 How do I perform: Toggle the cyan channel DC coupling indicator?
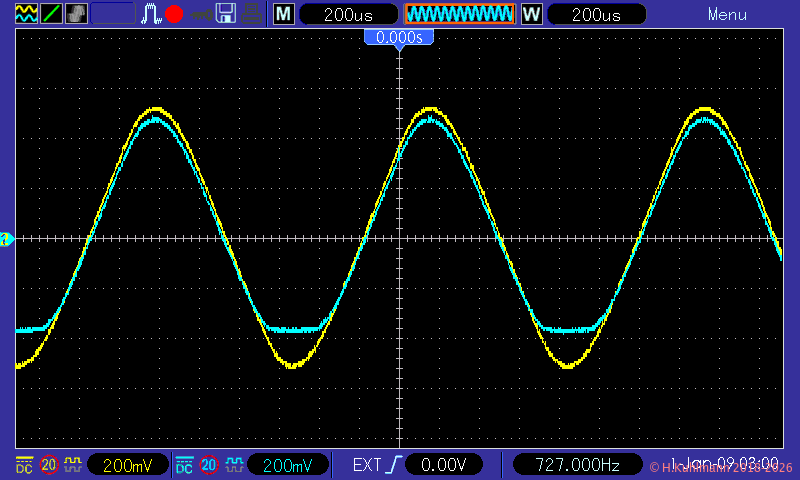click(x=185, y=465)
